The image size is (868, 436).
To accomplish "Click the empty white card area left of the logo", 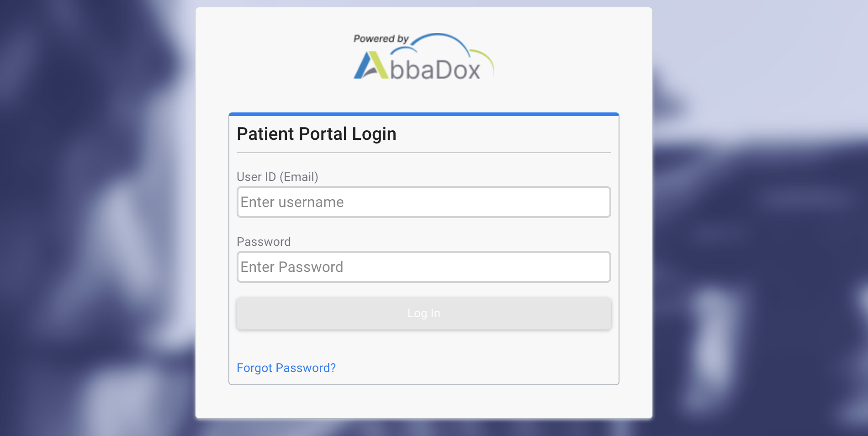I will 274,57.
